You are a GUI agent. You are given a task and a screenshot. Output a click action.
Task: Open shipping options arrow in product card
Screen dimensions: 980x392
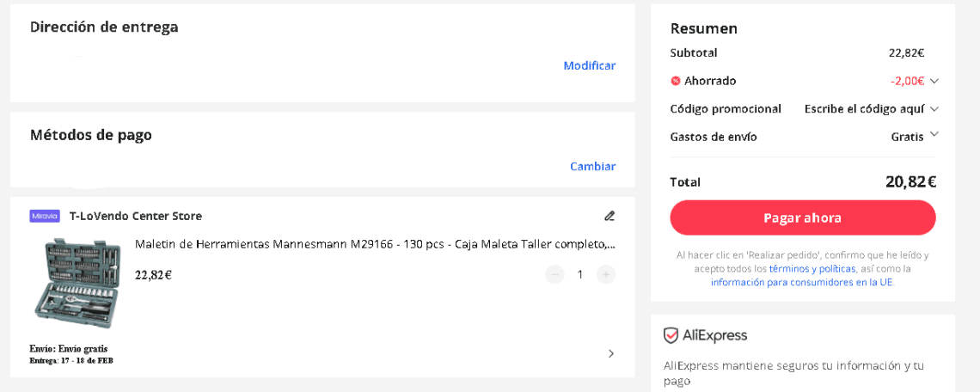611,354
